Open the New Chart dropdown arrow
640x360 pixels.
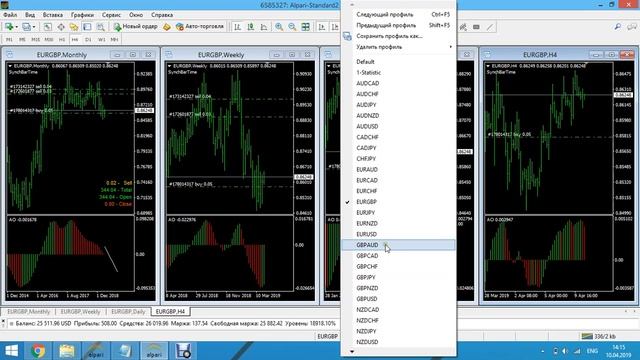point(16,27)
